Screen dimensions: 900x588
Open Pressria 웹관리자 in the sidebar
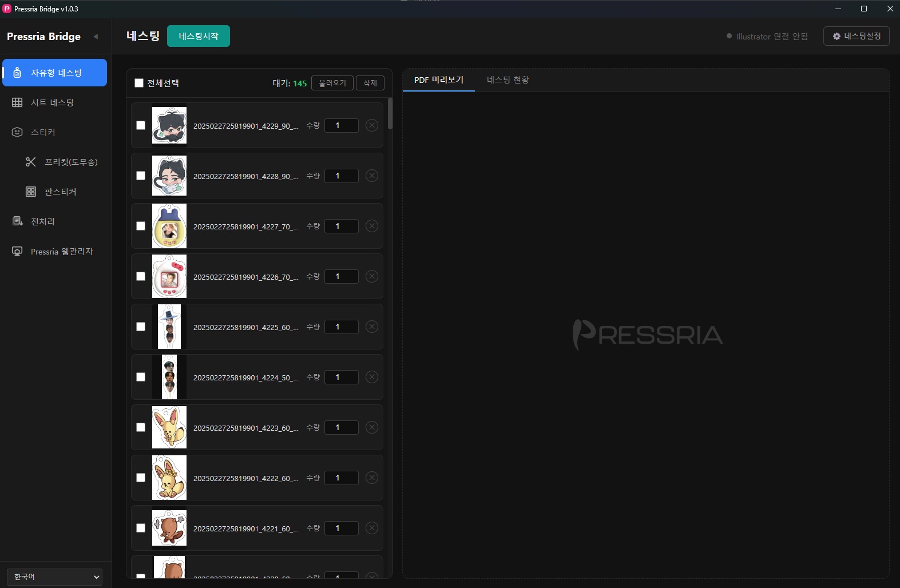tap(55, 251)
